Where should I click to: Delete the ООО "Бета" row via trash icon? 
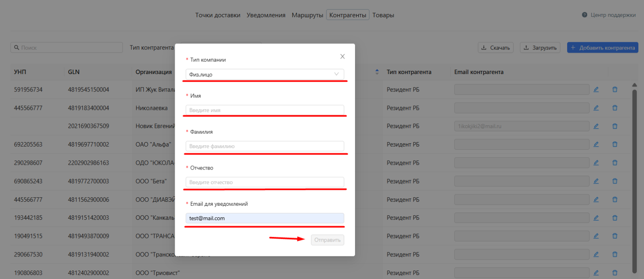point(615,181)
